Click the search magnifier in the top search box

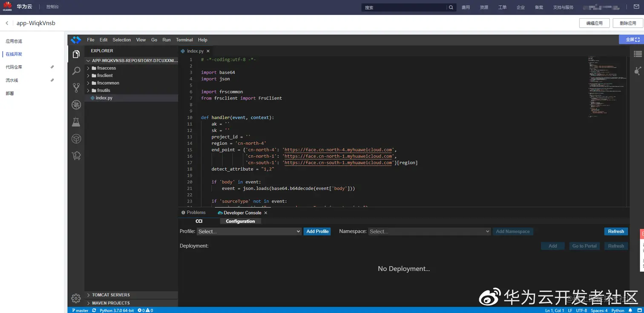(451, 7)
